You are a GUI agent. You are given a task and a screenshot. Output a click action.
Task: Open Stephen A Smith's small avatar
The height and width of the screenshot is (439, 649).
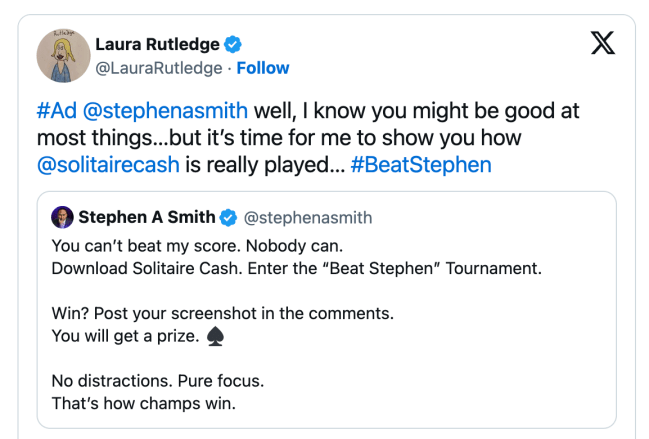point(62,217)
